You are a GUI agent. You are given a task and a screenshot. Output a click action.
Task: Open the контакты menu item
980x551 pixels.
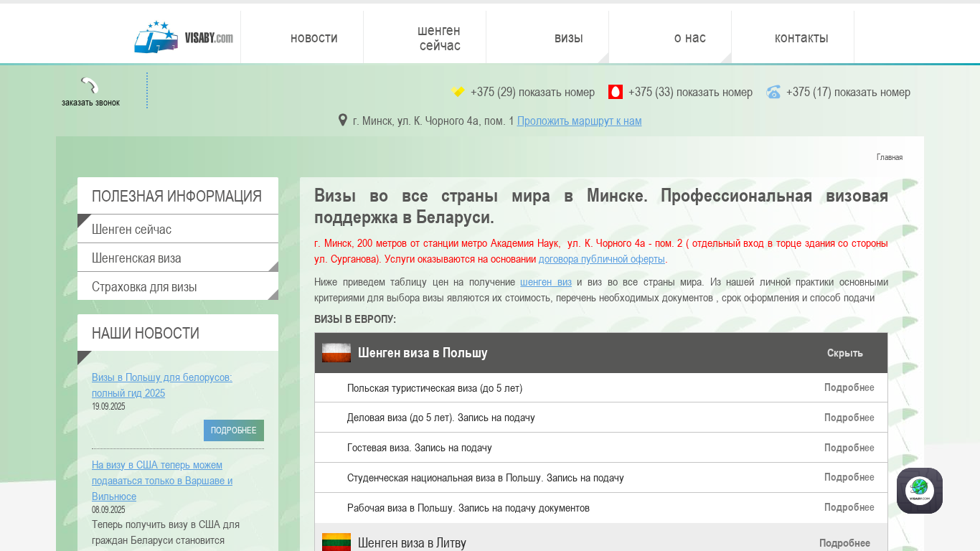801,38
